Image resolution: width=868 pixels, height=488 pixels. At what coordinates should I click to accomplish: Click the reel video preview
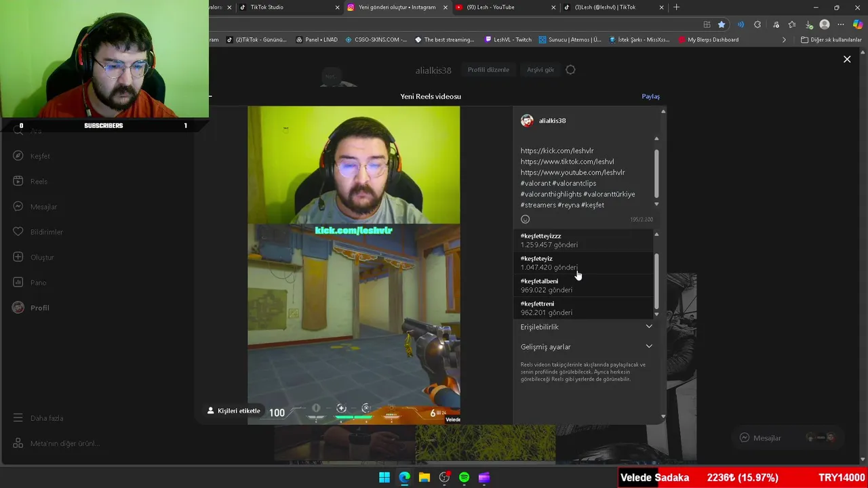coord(353,266)
